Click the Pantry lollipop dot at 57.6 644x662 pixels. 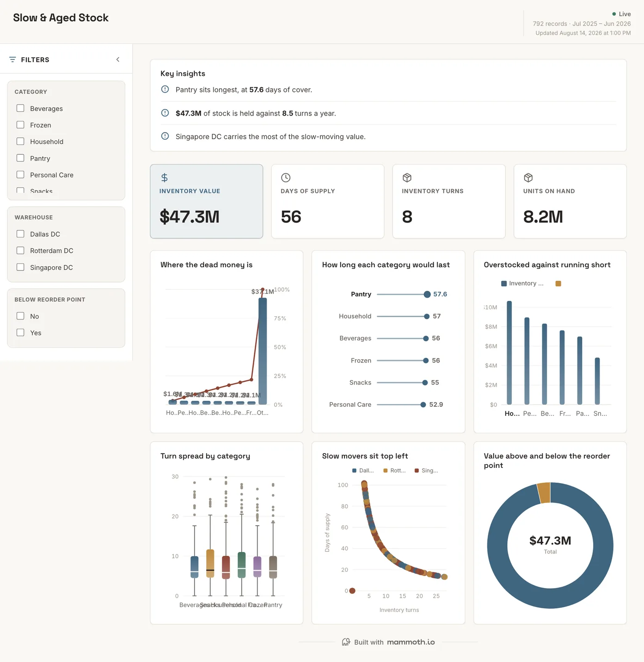427,294
